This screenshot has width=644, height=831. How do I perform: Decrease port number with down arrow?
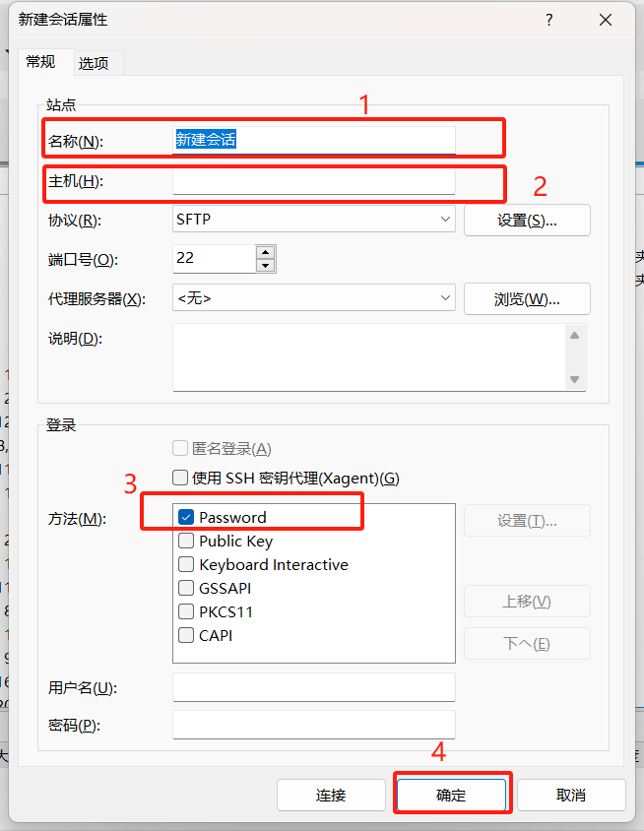tap(266, 266)
